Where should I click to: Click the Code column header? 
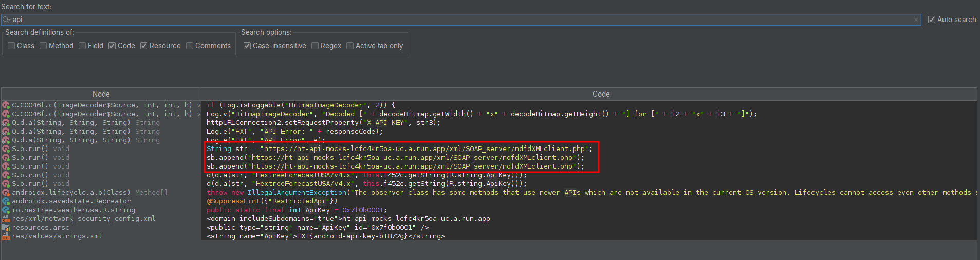601,94
